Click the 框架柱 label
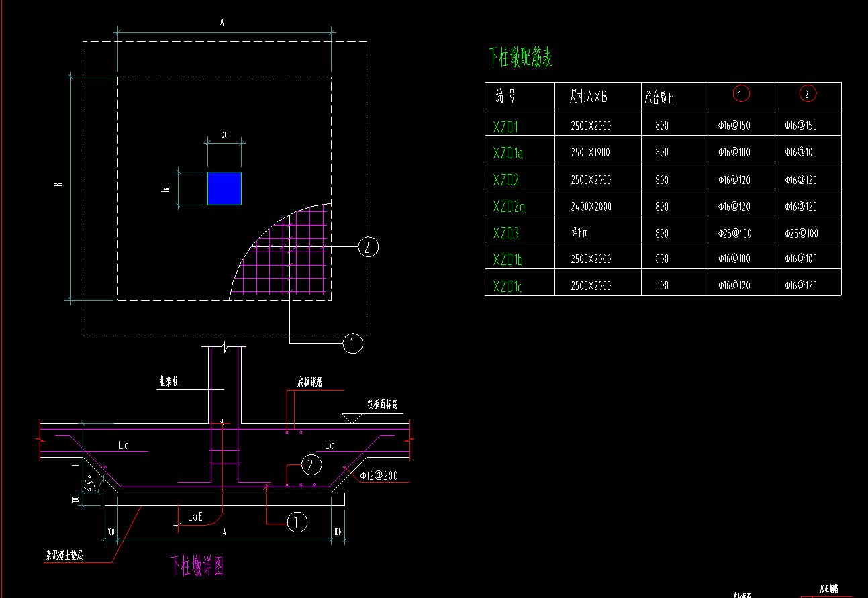The height and width of the screenshot is (598, 868). 168,381
